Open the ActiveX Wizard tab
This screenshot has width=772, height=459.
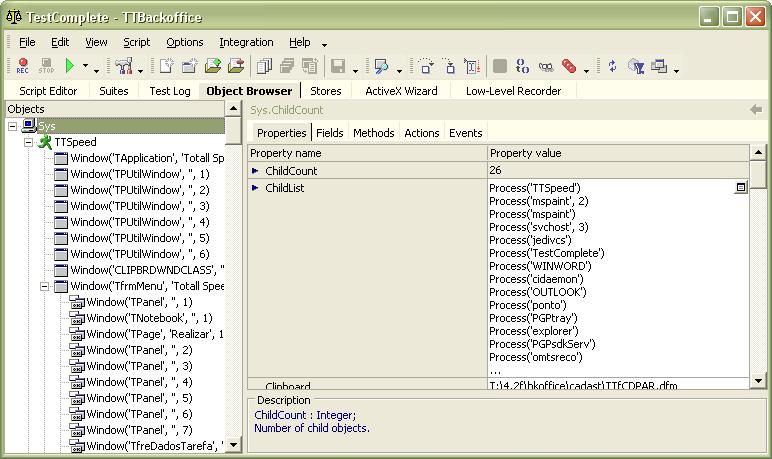coord(401,91)
